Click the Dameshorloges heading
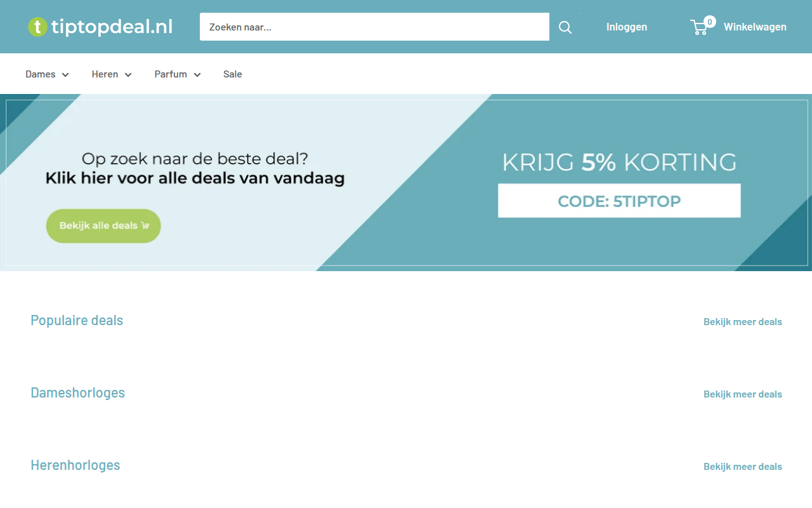Image resolution: width=812 pixels, height=508 pixels. (77, 392)
